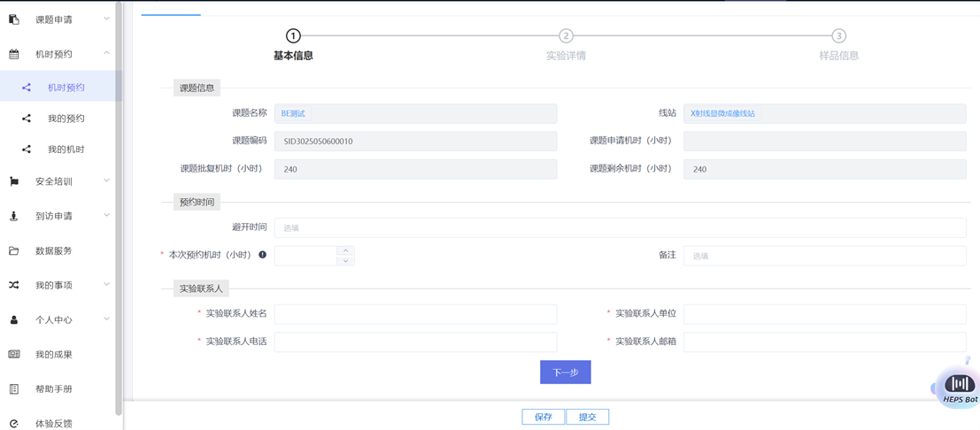
Task: Click the 避开时间 input field
Action: click(x=620, y=227)
